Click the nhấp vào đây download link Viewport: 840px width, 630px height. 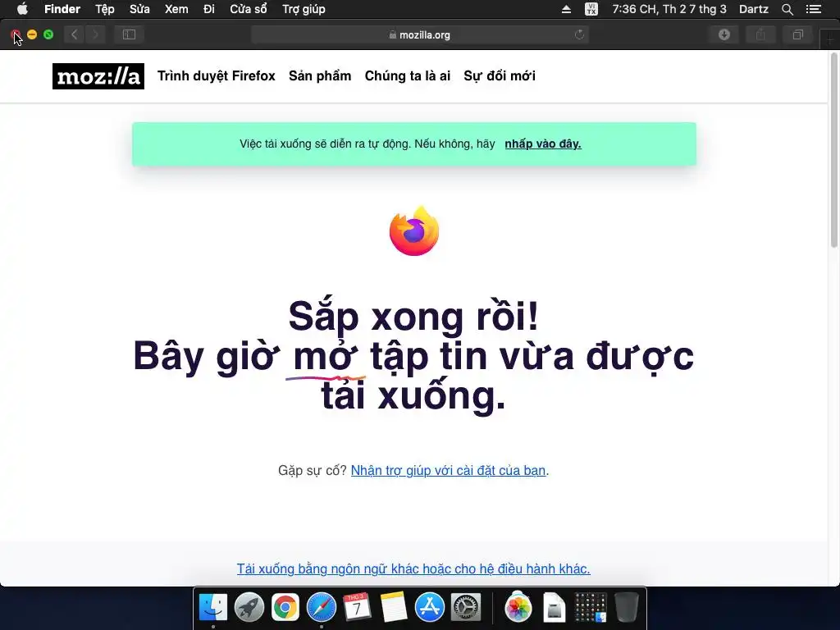(x=543, y=144)
